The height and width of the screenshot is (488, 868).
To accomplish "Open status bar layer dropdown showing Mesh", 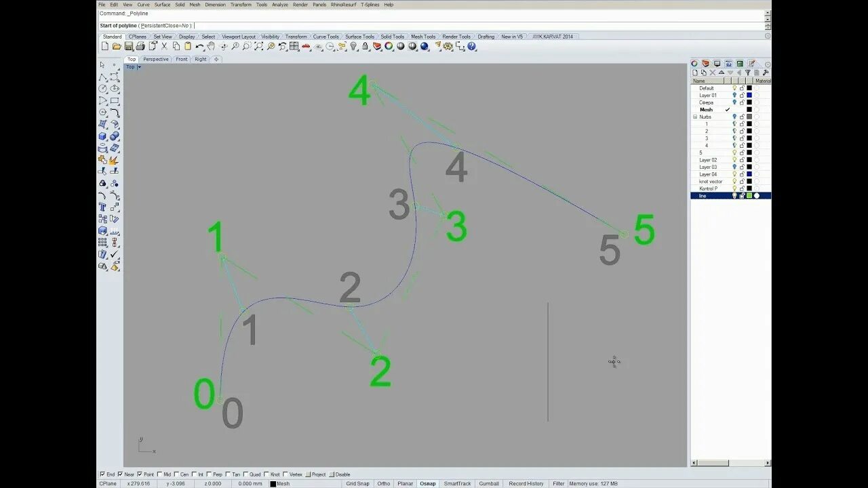I will point(305,483).
